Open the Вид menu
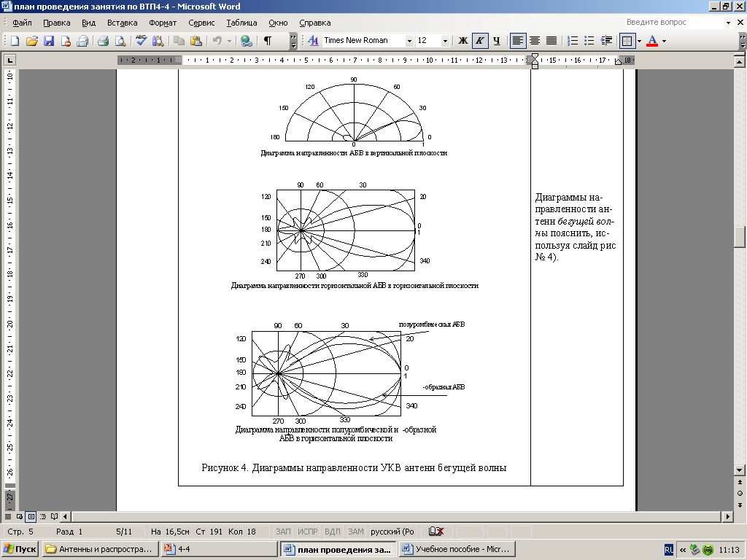This screenshot has width=747, height=560. [x=88, y=23]
